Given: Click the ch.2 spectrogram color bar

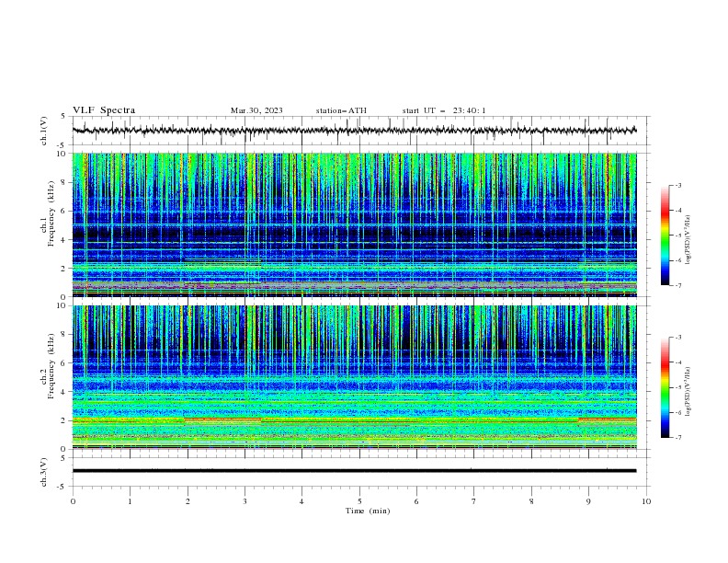Looking at the screenshot, I should tap(665, 387).
